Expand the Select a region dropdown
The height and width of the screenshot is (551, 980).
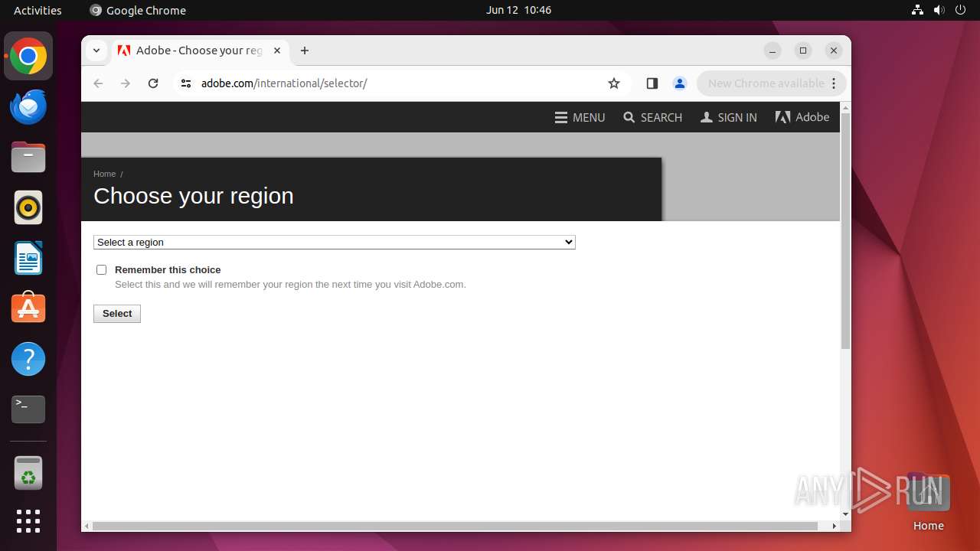pos(335,242)
